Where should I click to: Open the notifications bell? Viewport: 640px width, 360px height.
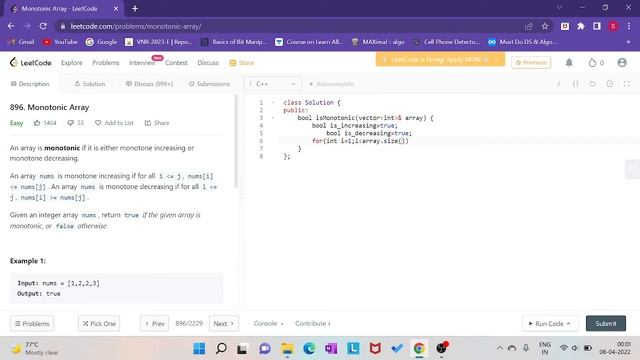[x=569, y=62]
